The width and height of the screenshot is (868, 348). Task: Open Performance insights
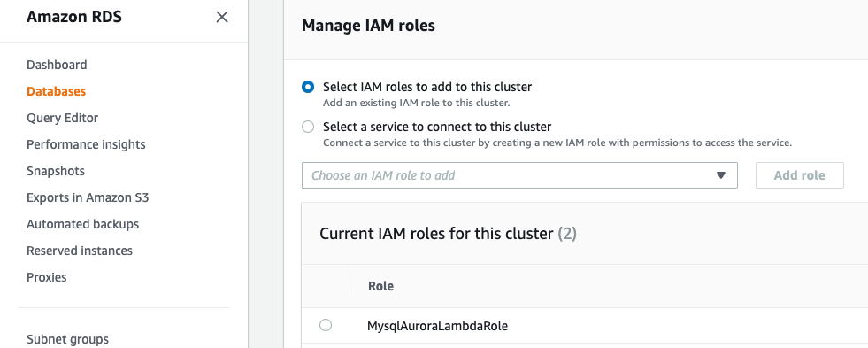(x=86, y=144)
